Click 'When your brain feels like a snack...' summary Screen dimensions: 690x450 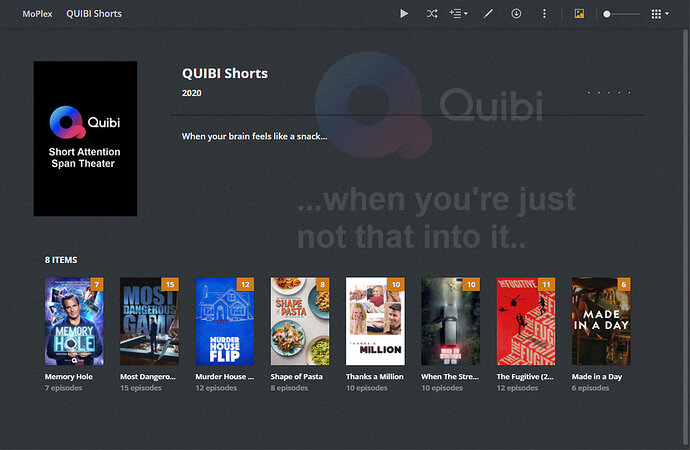tap(254, 136)
